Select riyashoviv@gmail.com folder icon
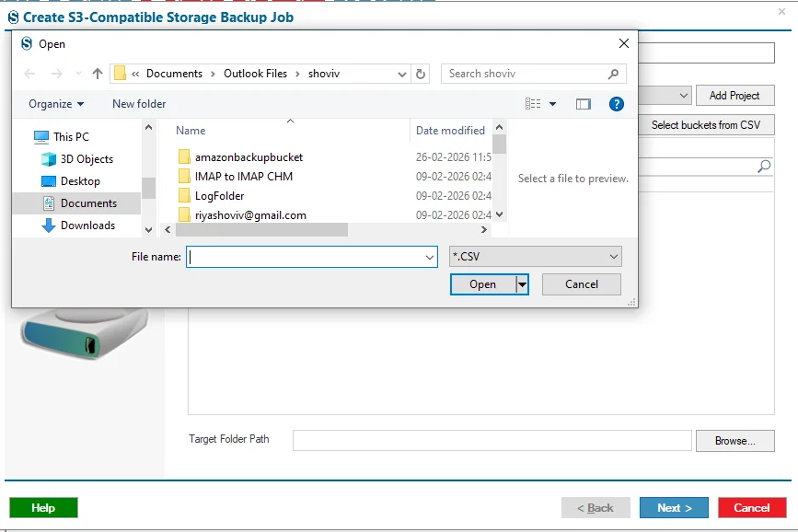The image size is (798, 532). click(x=184, y=214)
